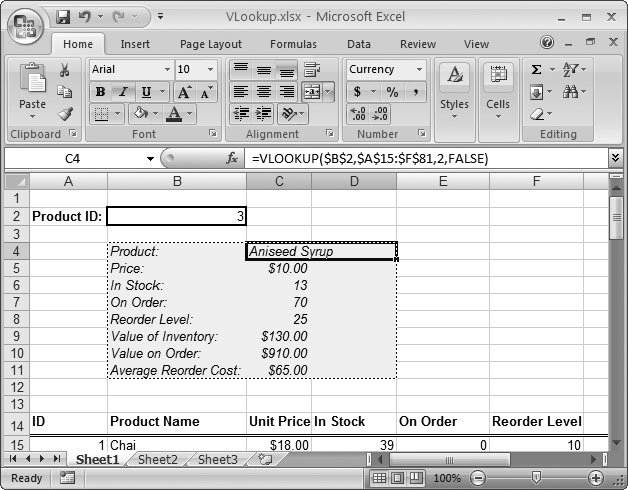Toggle Bold formatting
Viewport: 628px width, 490px height.
pos(100,92)
